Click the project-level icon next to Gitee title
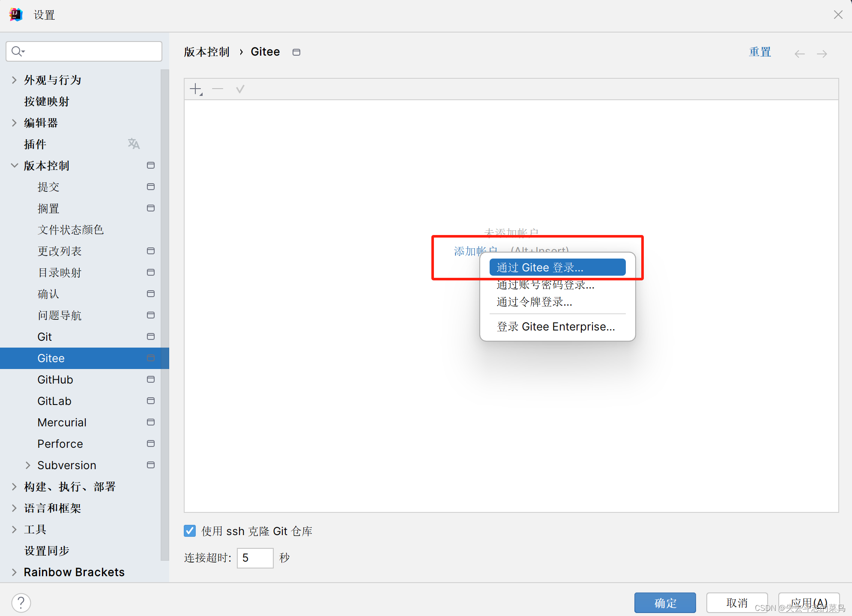The image size is (852, 616). pos(296,52)
